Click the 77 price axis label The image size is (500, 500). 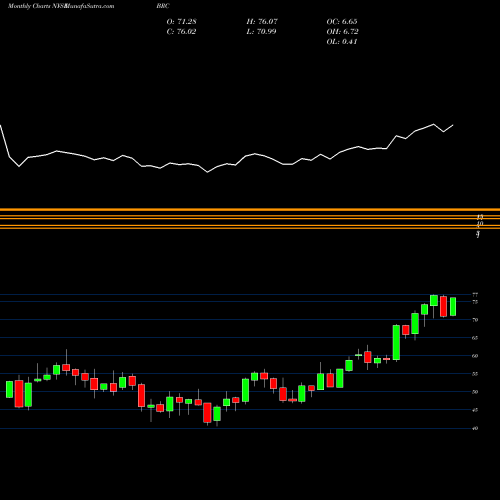coord(475,295)
